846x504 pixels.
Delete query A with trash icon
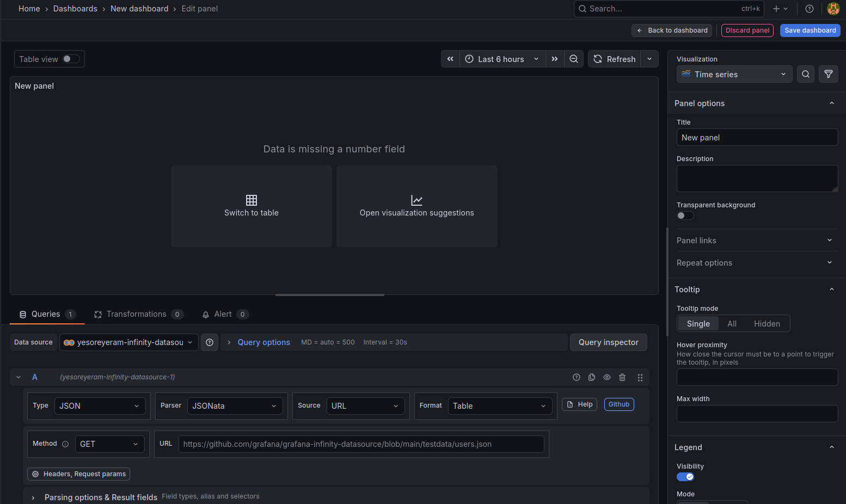622,377
